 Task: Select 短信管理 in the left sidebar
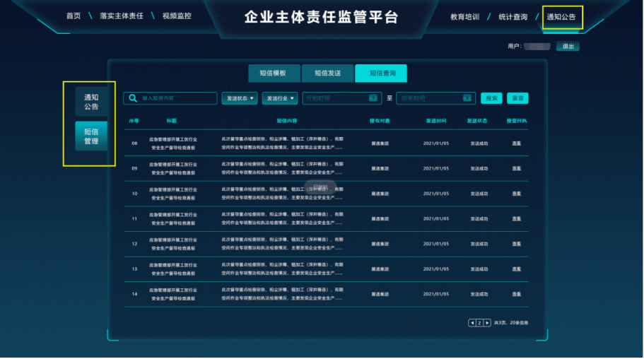tap(91, 136)
